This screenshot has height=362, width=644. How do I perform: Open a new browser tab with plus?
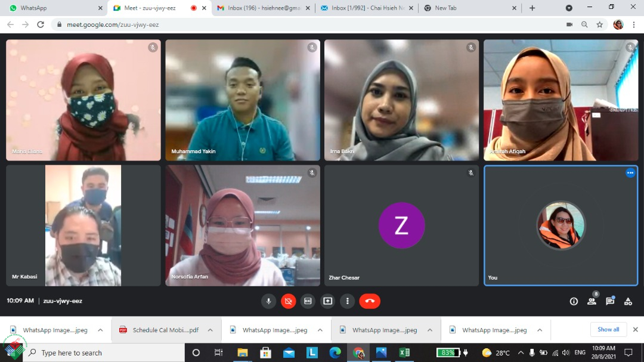coord(532,8)
